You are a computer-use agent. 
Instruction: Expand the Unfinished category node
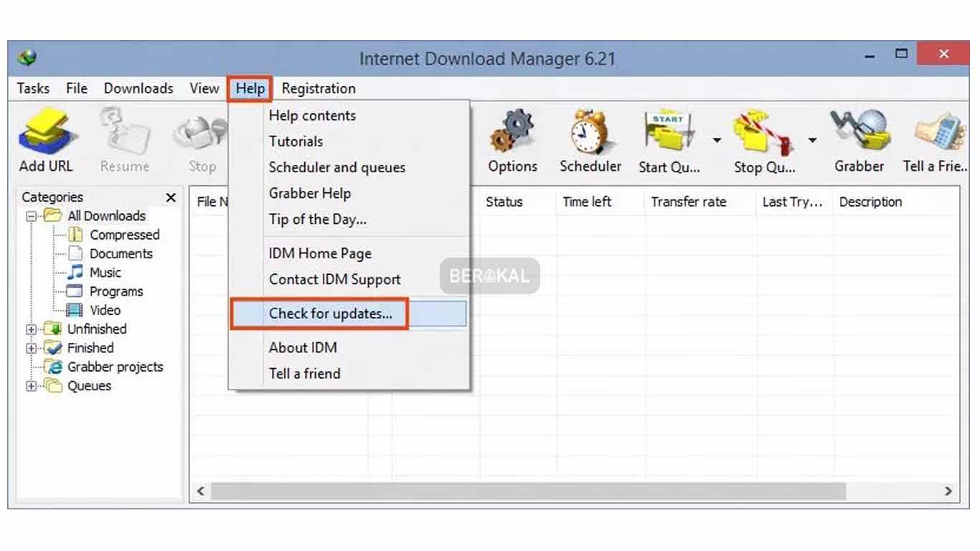tap(31, 329)
